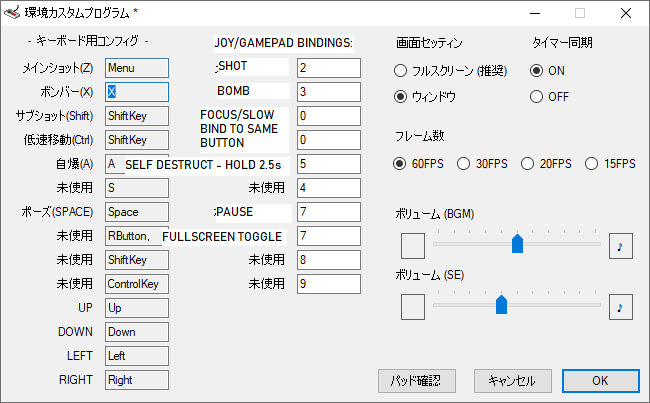This screenshot has width=650, height=403.
Task: Focus the key field showing RButton
Action: click(x=133, y=236)
